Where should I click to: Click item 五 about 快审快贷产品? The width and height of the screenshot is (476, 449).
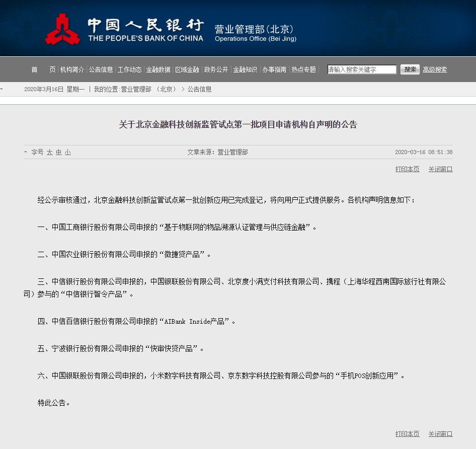point(121,348)
